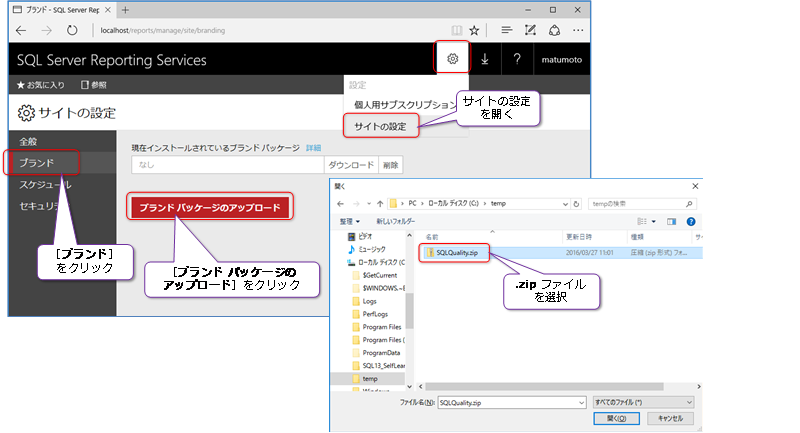Screen dimensions: 800x433
Task: Open the reading view book icon
Action: point(457,31)
